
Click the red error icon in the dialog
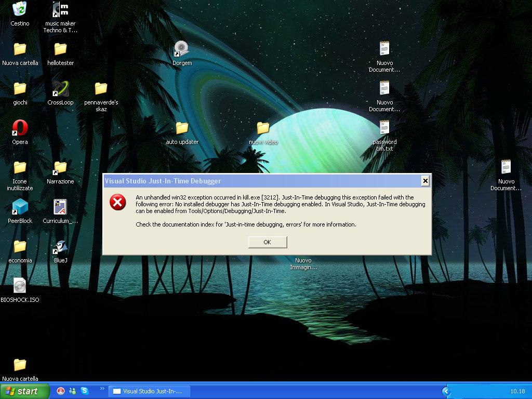pos(118,202)
